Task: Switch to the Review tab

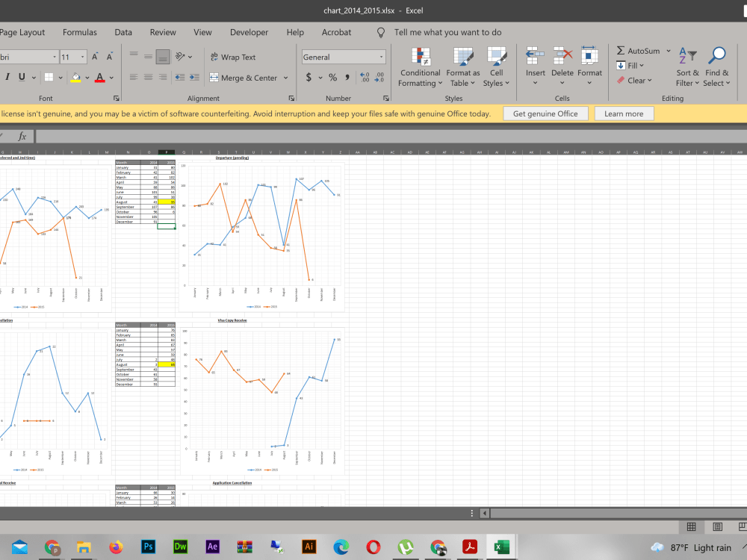Action: pos(163,32)
